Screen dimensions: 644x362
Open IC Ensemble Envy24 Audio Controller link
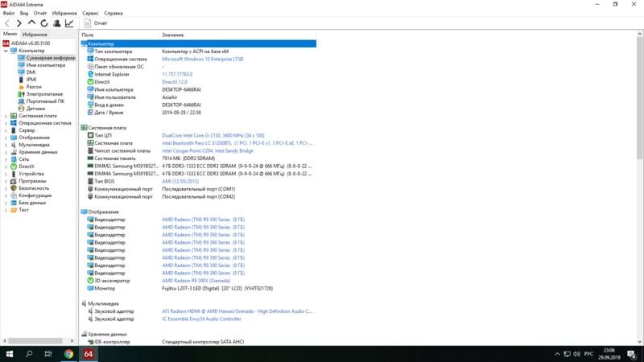(x=202, y=319)
